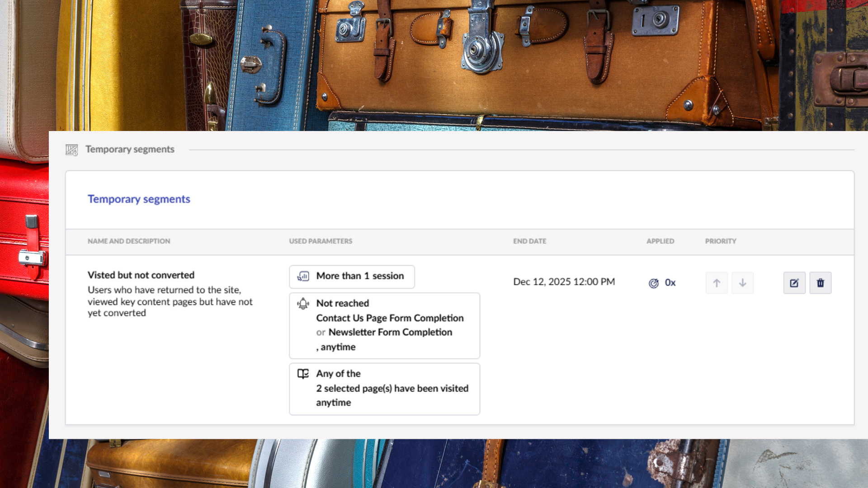Click the goal bell icon beside Not reached
Image resolution: width=868 pixels, height=488 pixels.
[x=303, y=304]
